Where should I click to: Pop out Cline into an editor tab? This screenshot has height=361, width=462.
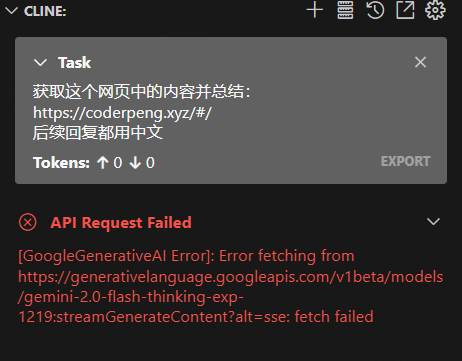[405, 10]
